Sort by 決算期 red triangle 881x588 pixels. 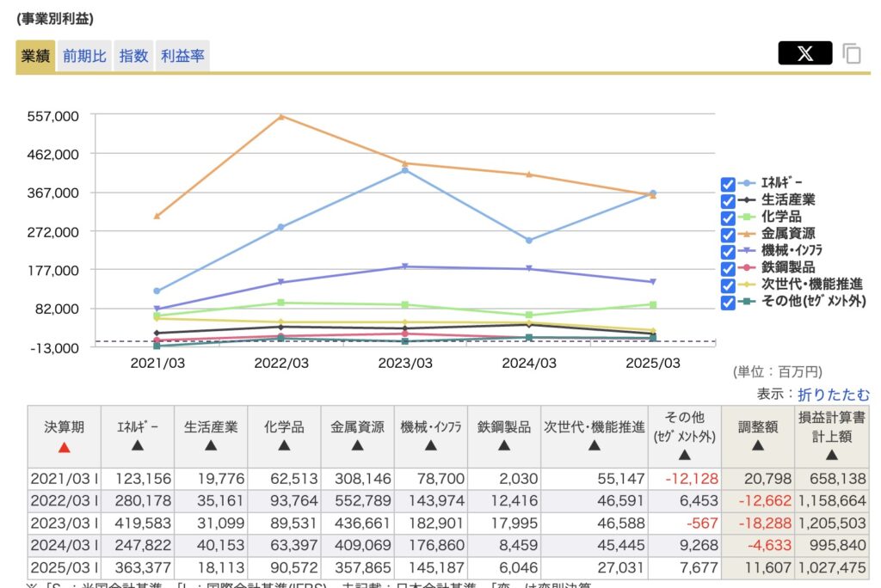65,447
